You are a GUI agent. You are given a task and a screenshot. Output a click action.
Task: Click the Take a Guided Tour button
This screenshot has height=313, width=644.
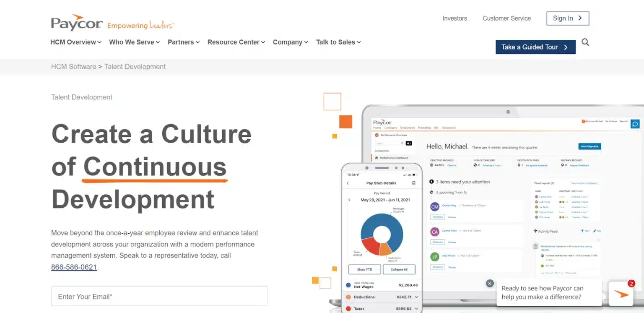[x=535, y=47]
